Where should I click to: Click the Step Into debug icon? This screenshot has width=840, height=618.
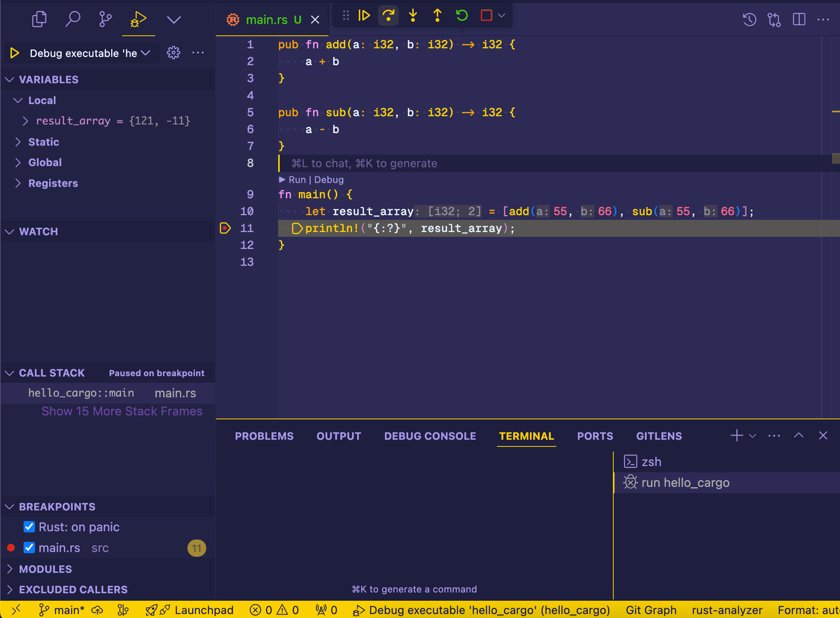pos(413,15)
